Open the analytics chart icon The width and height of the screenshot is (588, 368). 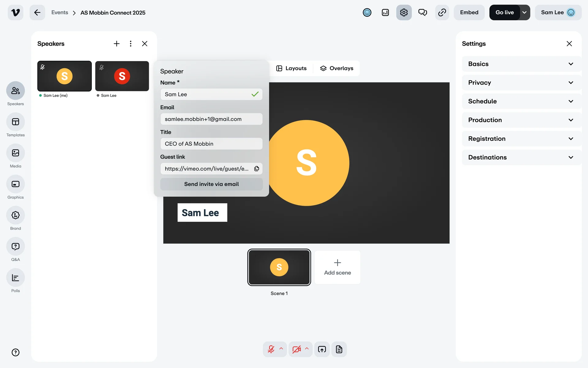[x=385, y=13]
